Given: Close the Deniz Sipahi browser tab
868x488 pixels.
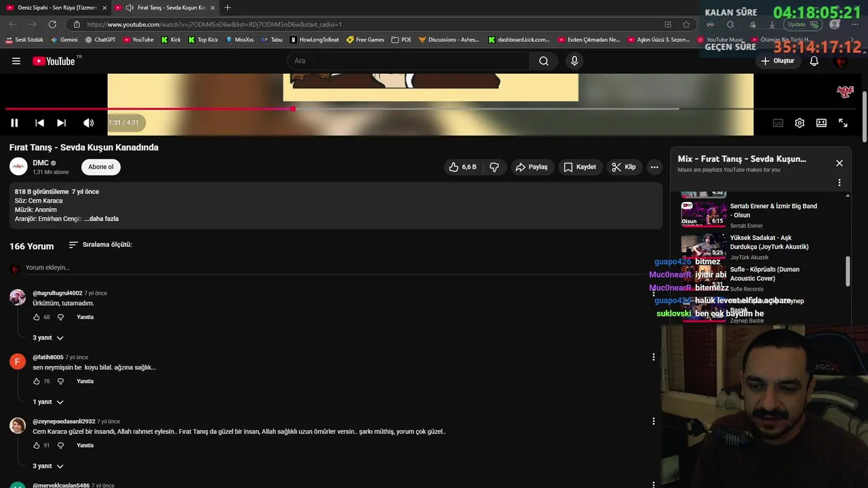Looking at the screenshot, I should (104, 7).
